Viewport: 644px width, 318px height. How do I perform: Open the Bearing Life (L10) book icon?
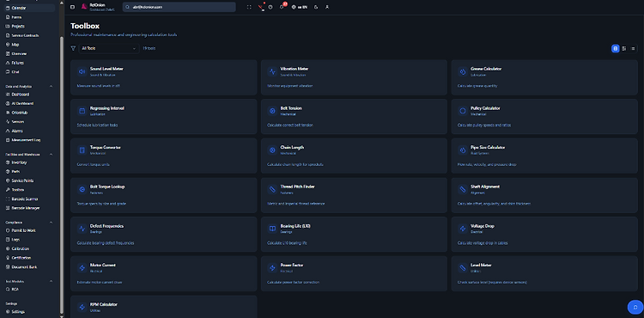point(272,229)
